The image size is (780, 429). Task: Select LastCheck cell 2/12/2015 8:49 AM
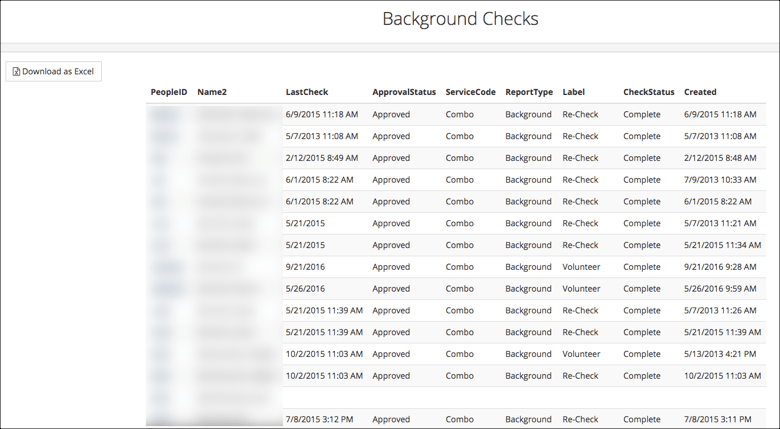click(322, 158)
